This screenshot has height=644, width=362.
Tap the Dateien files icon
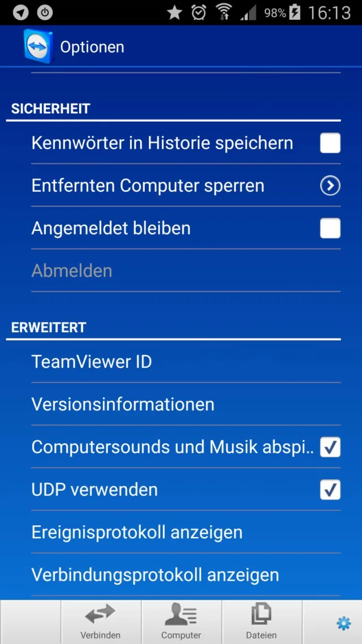(x=261, y=614)
